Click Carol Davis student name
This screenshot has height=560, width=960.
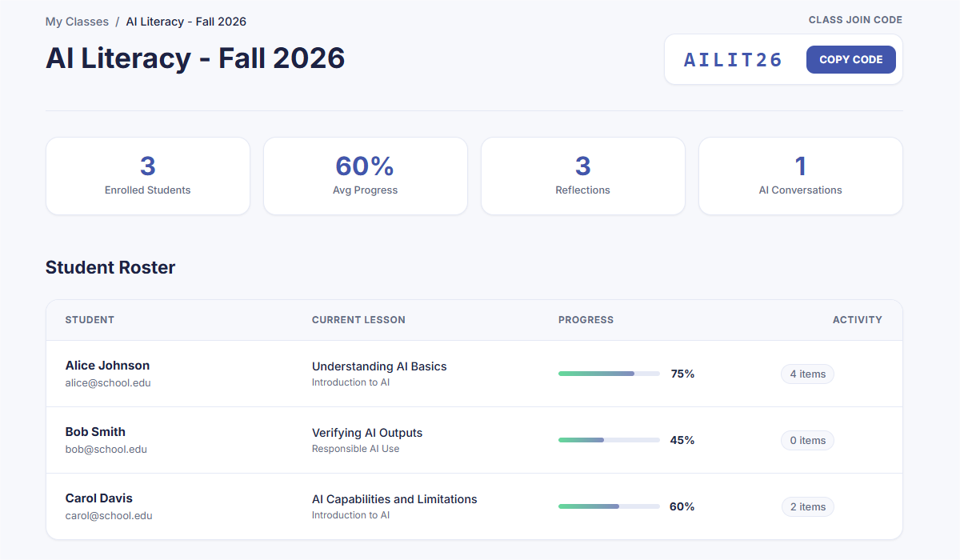click(99, 498)
